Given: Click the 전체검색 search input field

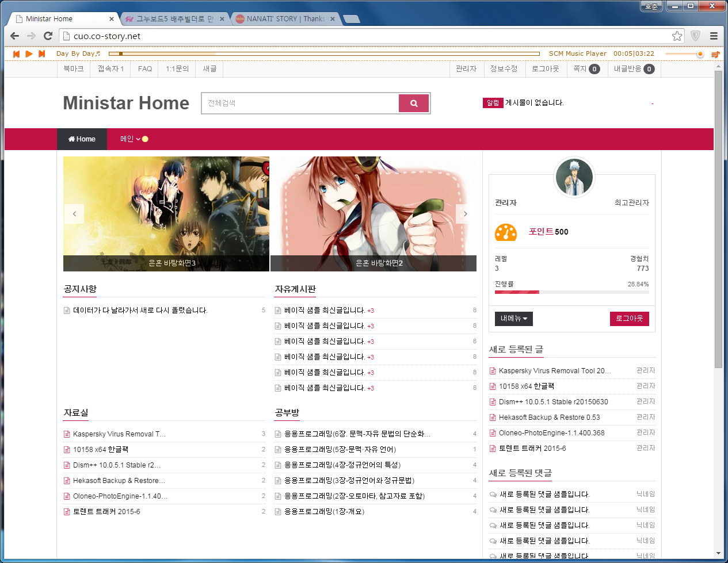Looking at the screenshot, I should 300,104.
